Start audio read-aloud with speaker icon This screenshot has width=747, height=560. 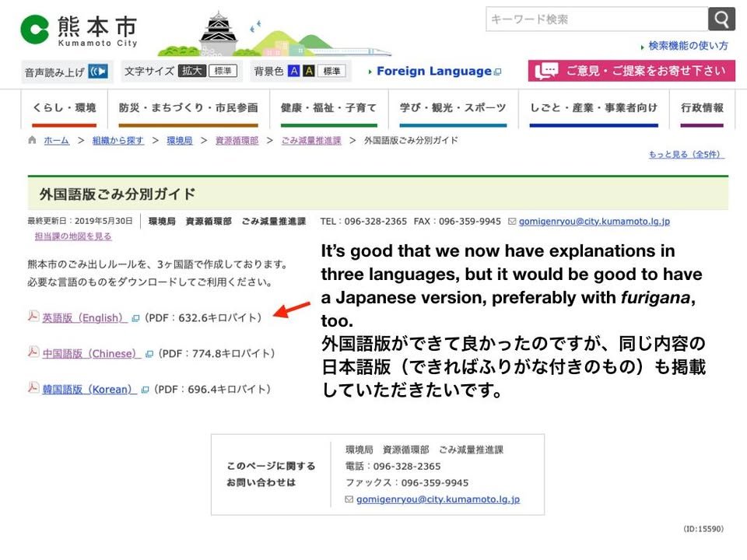pos(98,72)
